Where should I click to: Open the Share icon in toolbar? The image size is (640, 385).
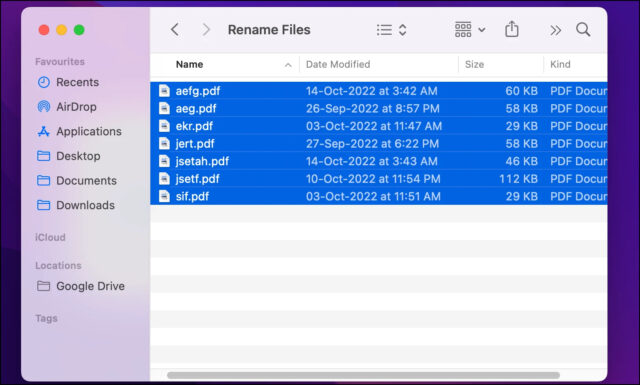pos(511,29)
